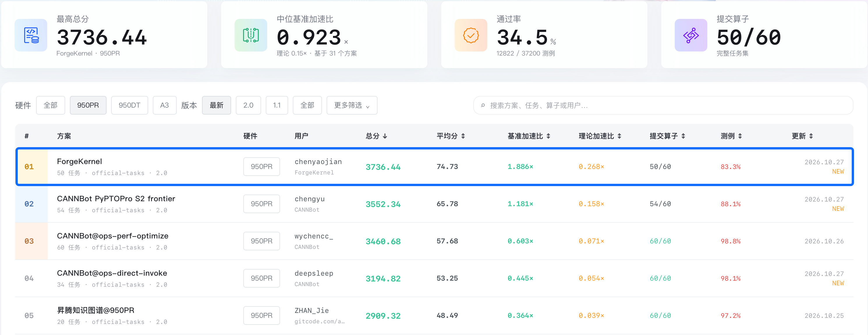Select the 最新 version tab
This screenshot has height=335, width=868.
216,105
